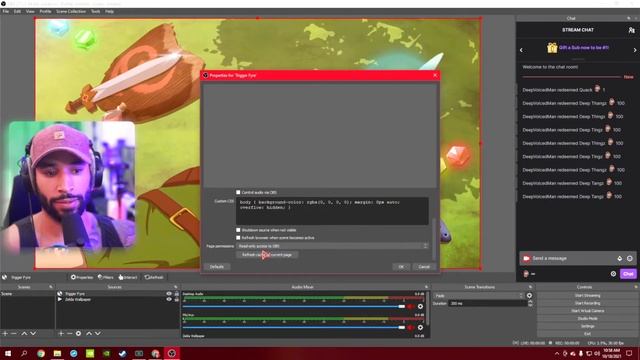Lock the Trigger Fyre source
Viewport: 640px width, 360px height.
(177, 293)
